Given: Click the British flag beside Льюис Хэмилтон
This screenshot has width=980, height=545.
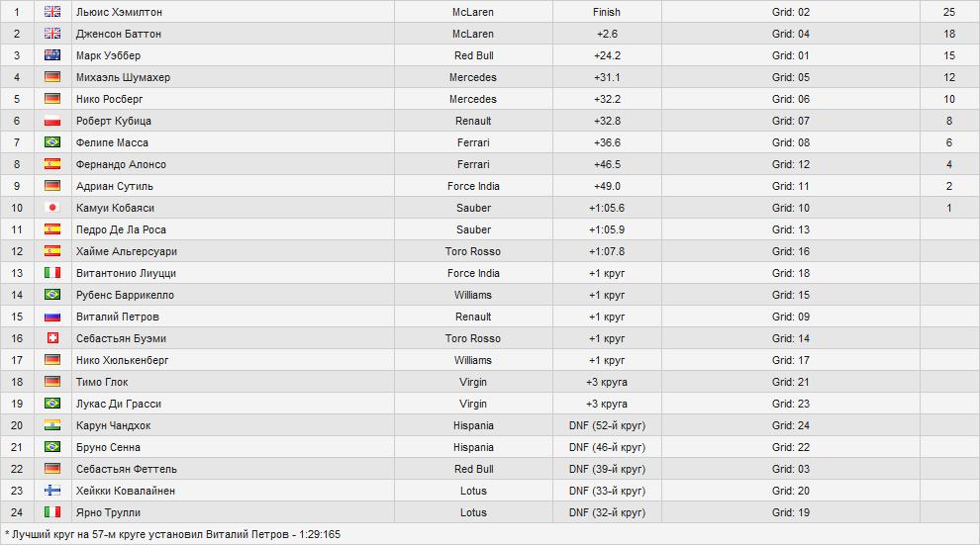Looking at the screenshot, I should coord(52,12).
